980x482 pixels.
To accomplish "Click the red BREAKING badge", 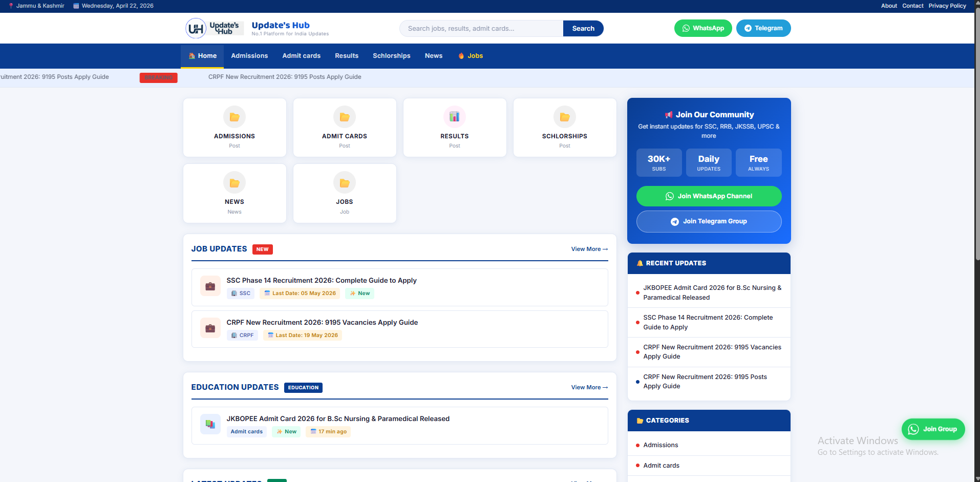I will point(159,78).
